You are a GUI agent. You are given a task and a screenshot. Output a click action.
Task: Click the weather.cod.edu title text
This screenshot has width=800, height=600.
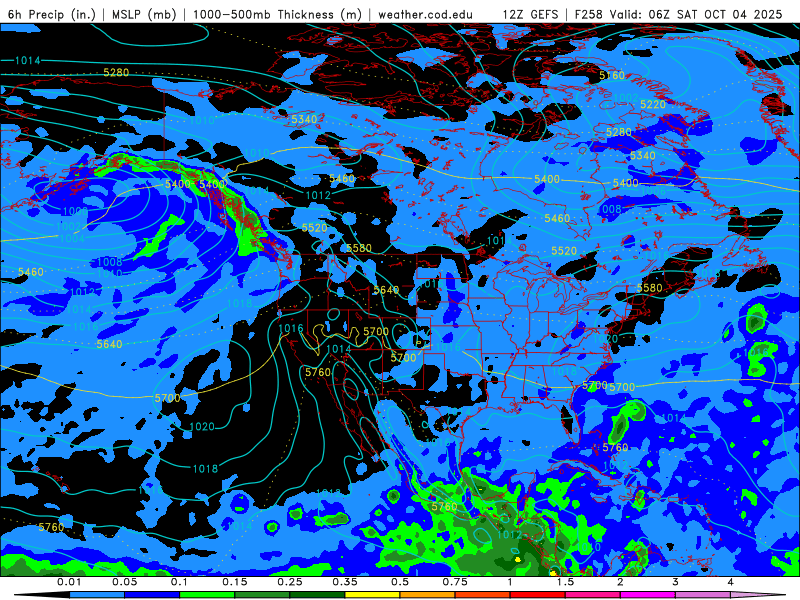tap(425, 14)
